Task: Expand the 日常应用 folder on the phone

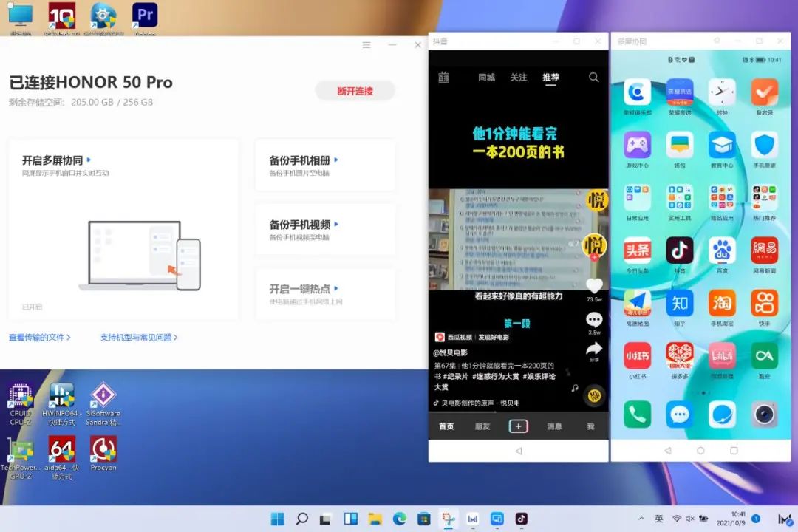Action: tap(637, 198)
